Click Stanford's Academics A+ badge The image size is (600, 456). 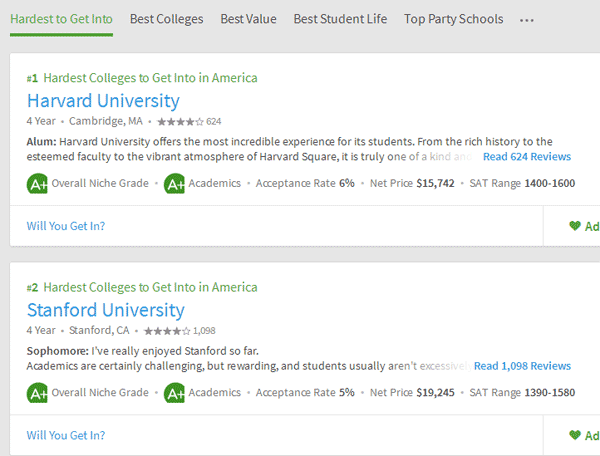174,393
